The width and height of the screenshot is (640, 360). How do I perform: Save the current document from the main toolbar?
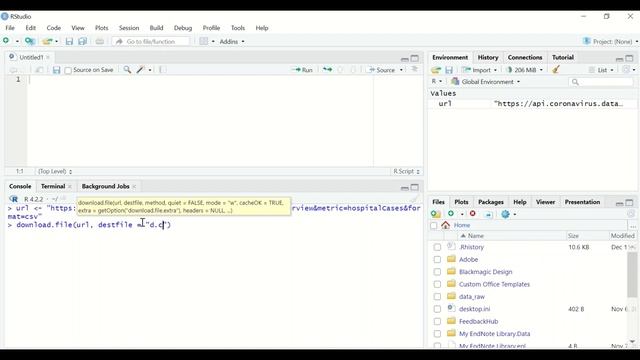(69, 41)
